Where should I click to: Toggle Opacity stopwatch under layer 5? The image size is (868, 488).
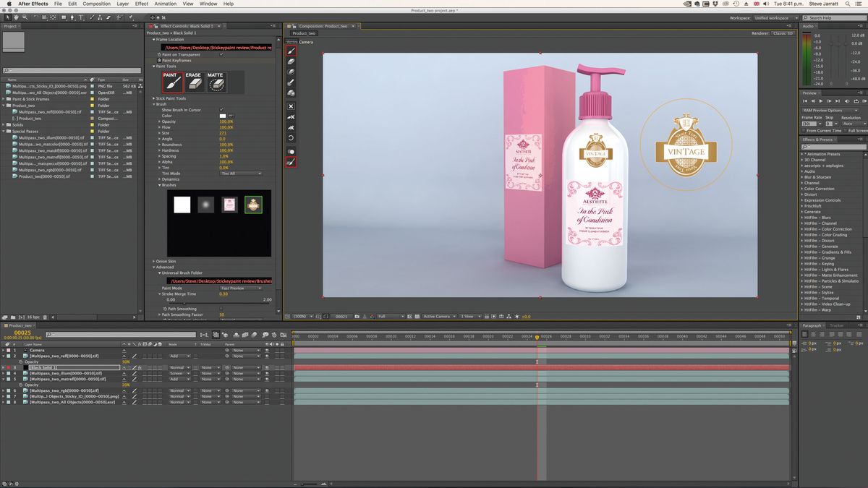tap(22, 385)
